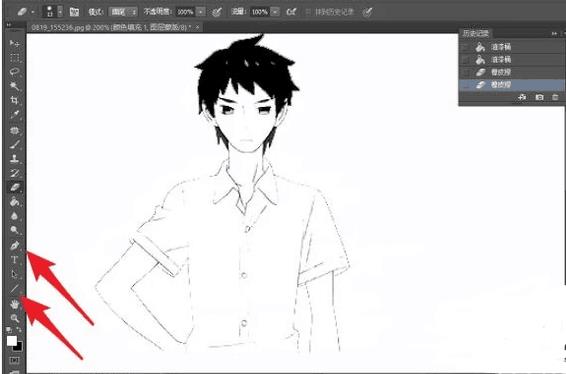Create new snapshot camera button
The height and width of the screenshot is (374, 566).
coord(539,97)
